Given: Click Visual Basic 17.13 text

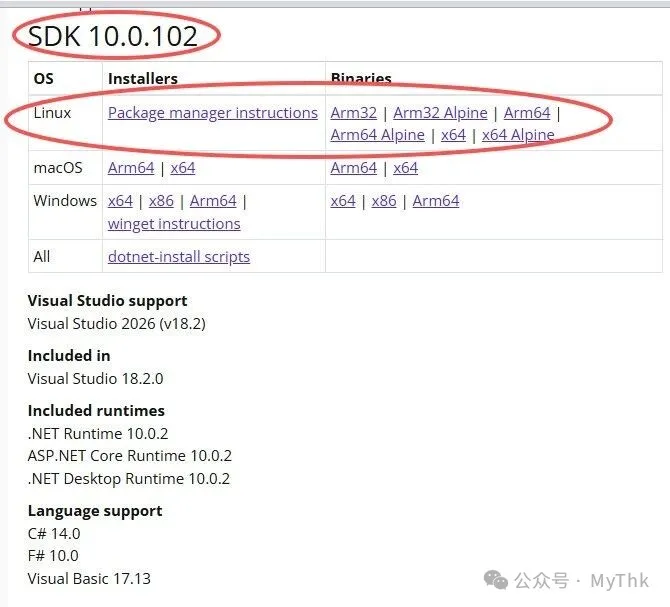Looking at the screenshot, I should coord(89,579).
